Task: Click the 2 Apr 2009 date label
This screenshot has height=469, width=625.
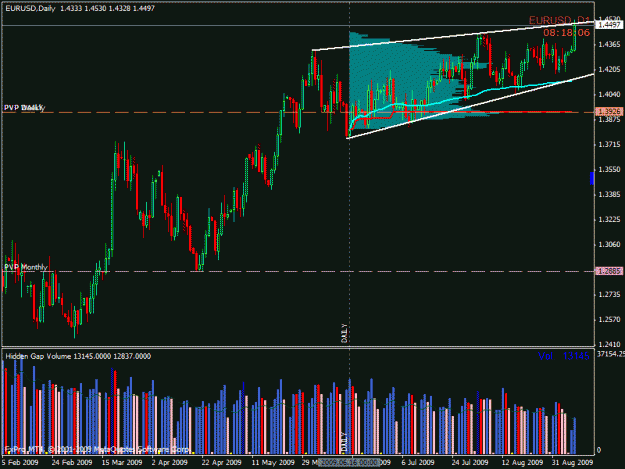Action: [170, 462]
